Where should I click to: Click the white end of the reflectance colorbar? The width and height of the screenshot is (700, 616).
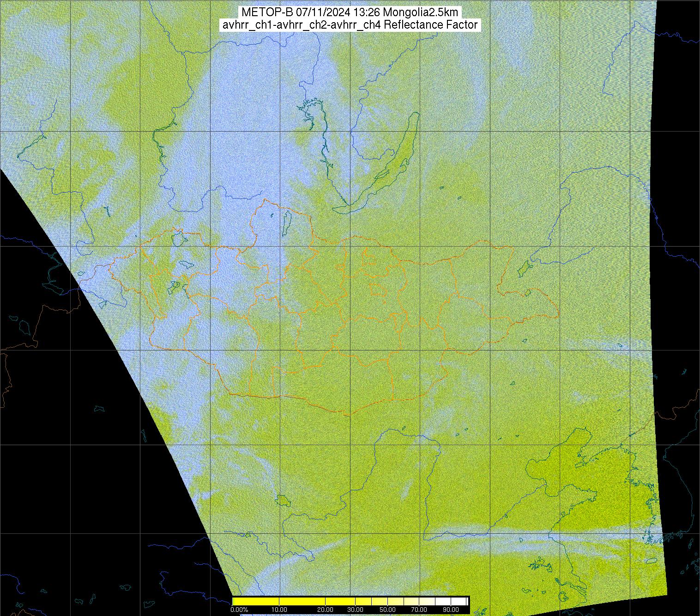[459, 601]
